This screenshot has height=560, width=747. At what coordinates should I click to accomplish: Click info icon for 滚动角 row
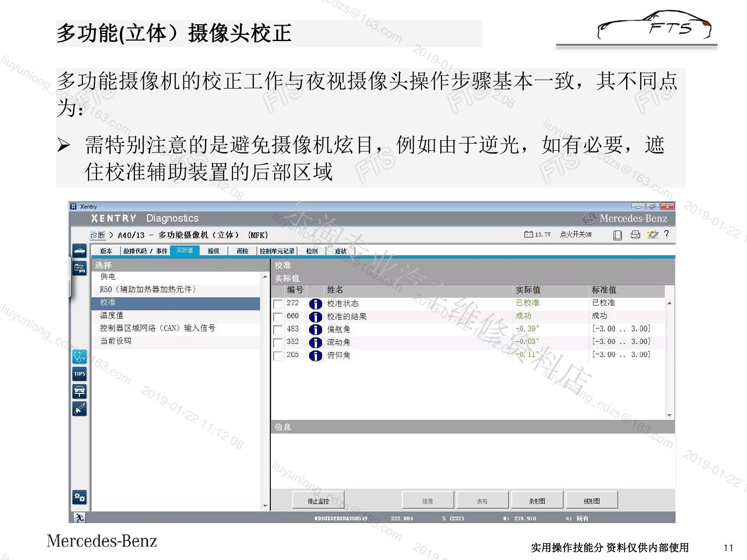316,343
